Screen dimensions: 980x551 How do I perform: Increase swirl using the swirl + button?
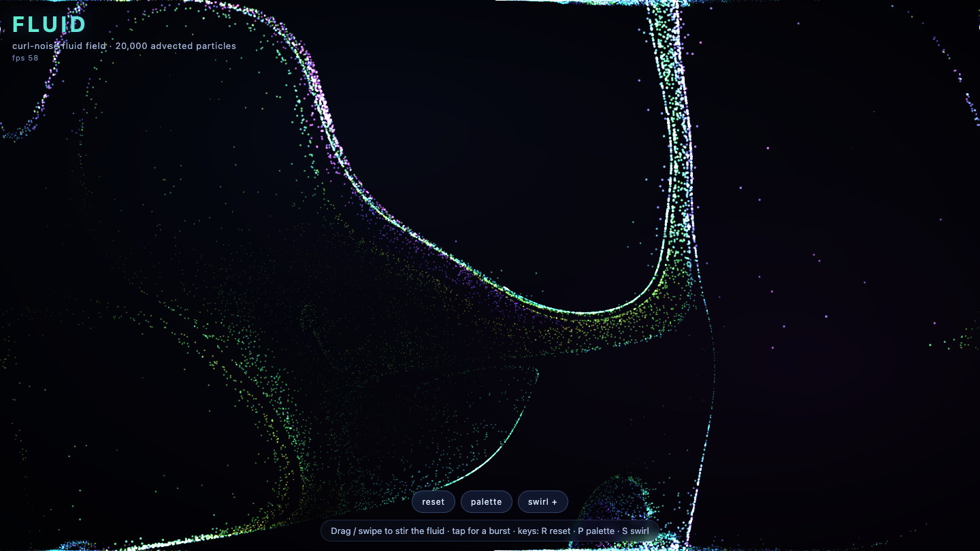pyautogui.click(x=542, y=502)
